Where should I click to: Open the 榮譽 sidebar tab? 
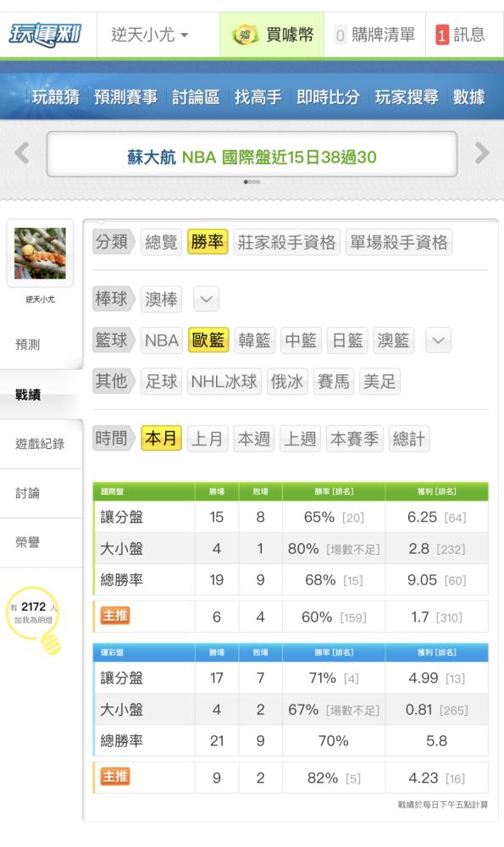click(x=28, y=542)
